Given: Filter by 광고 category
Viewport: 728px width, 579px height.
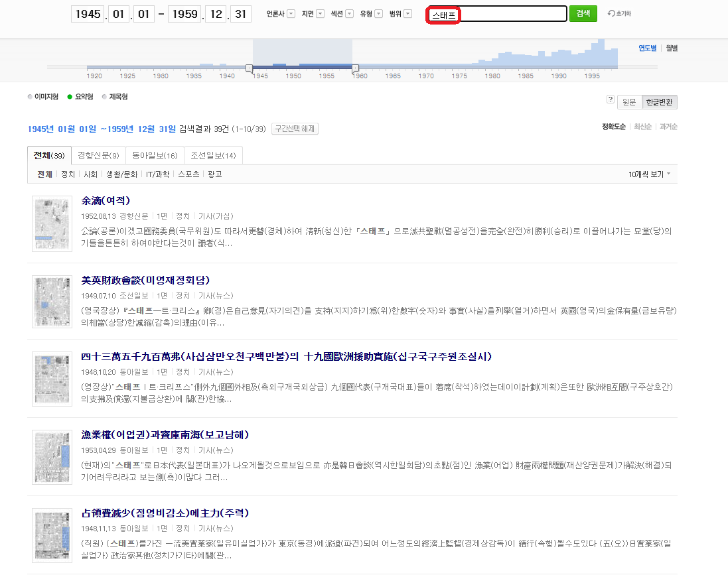Looking at the screenshot, I should pos(214,174).
